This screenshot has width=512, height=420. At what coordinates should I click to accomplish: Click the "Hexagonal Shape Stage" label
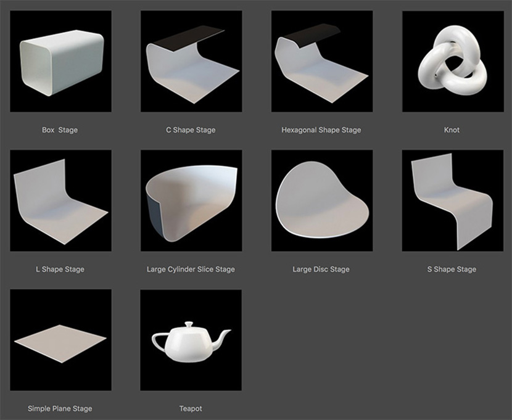click(321, 130)
